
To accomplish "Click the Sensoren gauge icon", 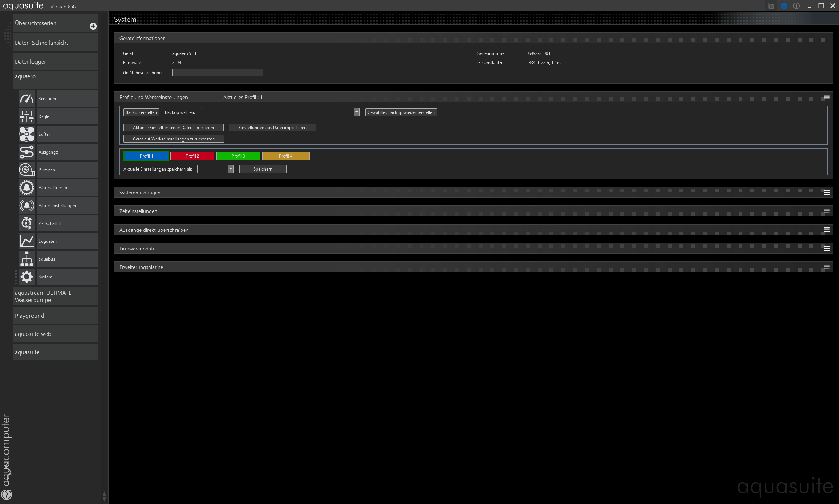I will [x=27, y=99].
